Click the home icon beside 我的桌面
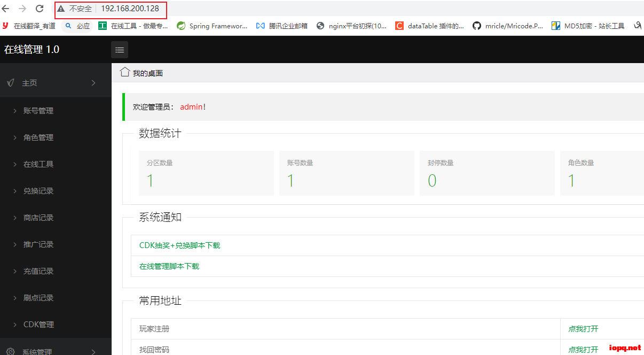The width and height of the screenshot is (644, 355). click(x=125, y=72)
